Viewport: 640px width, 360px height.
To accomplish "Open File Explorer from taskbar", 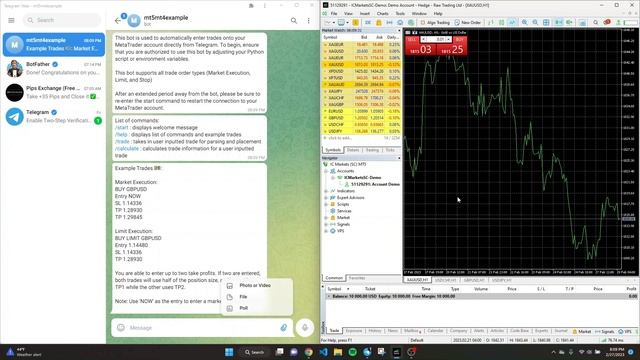I will tap(338, 352).
